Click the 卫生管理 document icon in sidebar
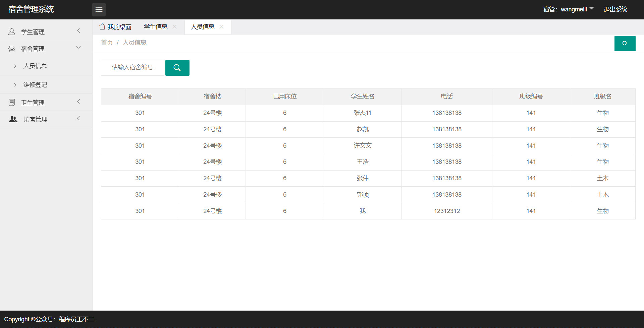The image size is (644, 328). click(x=11, y=102)
